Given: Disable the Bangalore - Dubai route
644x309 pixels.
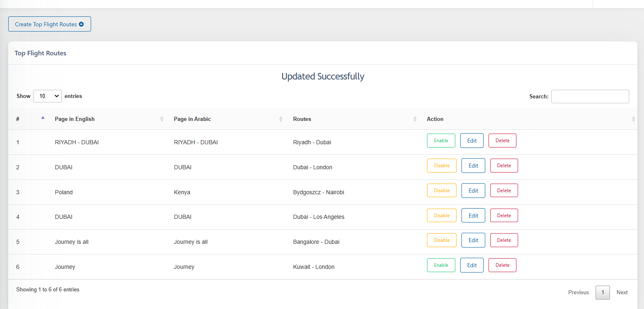Looking at the screenshot, I should [x=441, y=240].
